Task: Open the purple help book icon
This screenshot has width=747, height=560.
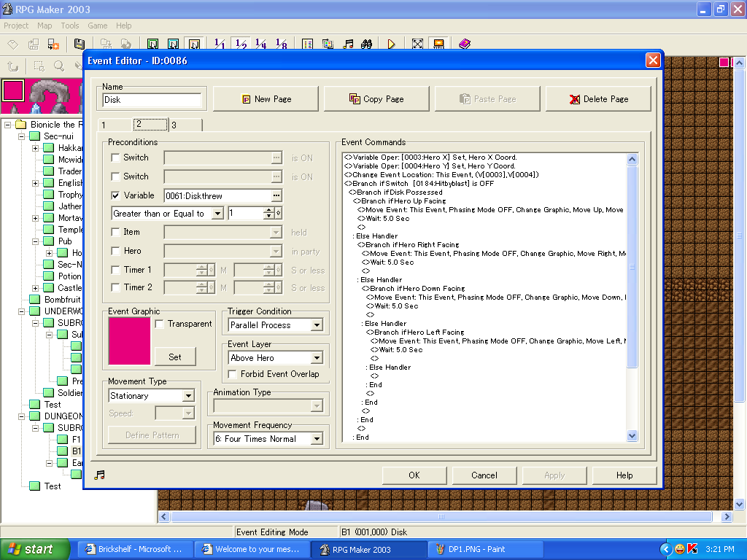Action: 465,44
